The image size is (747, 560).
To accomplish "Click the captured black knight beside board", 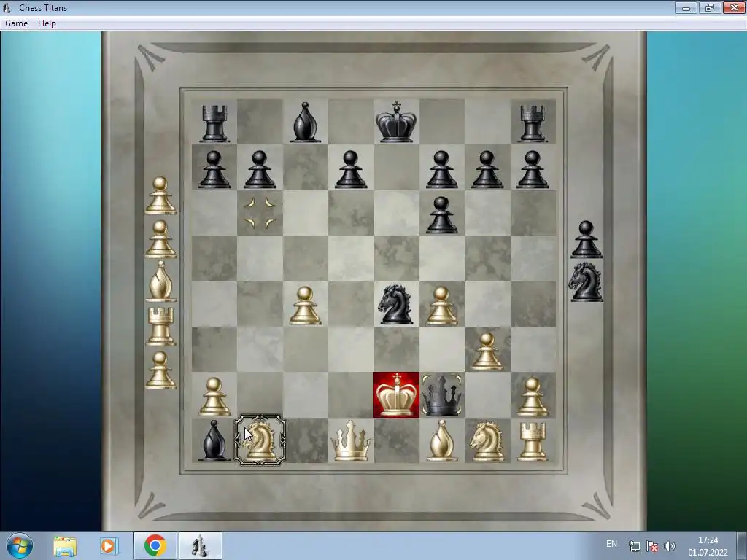I will click(x=586, y=281).
